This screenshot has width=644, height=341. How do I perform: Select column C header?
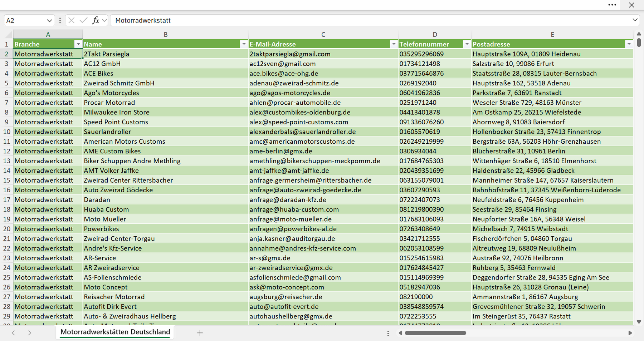point(323,34)
